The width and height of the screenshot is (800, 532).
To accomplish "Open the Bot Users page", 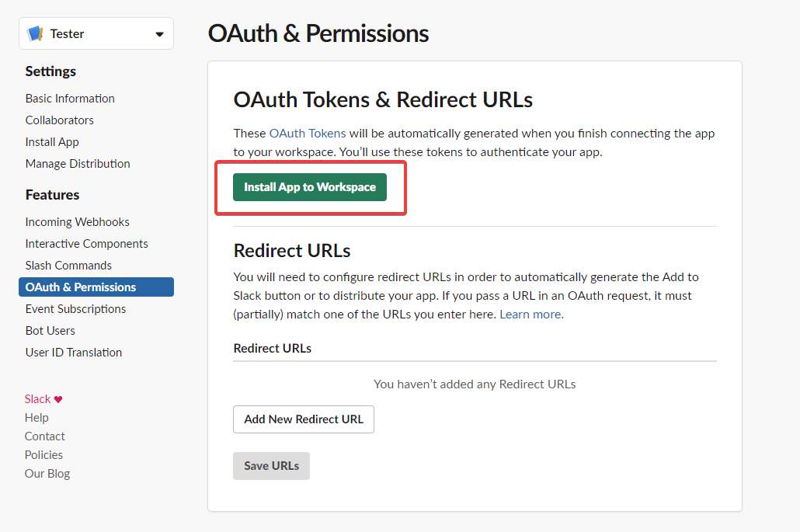I will click(x=50, y=331).
